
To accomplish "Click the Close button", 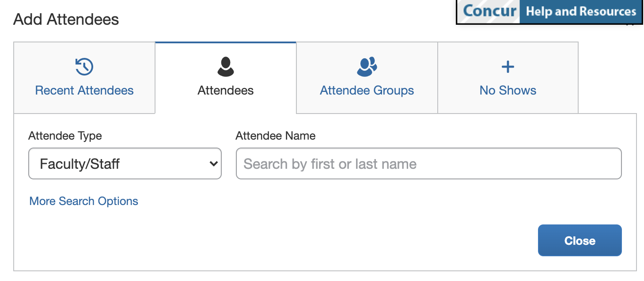I will 580,240.
